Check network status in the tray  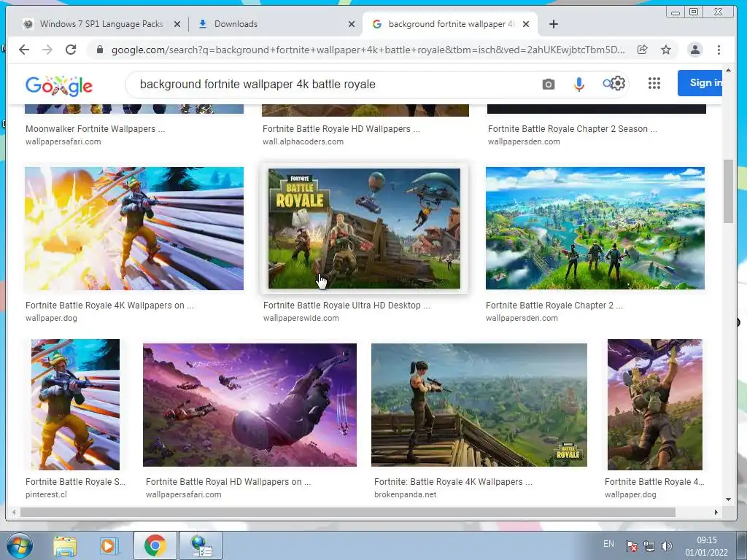649,546
